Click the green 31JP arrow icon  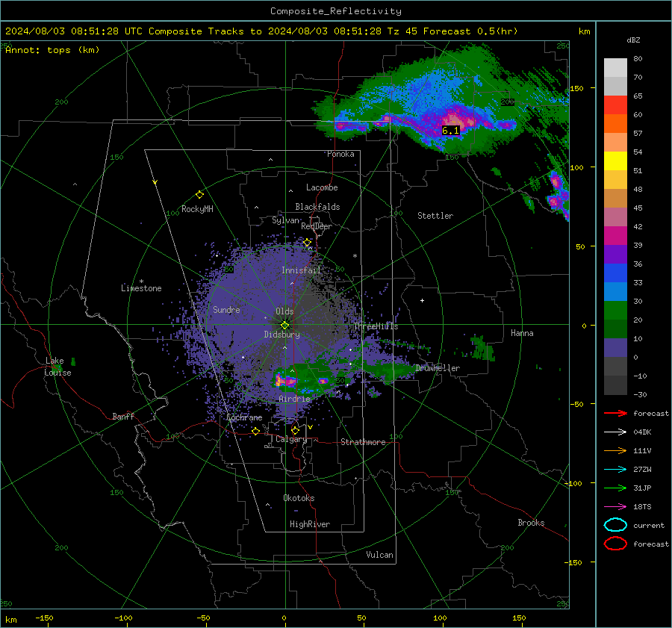click(615, 488)
